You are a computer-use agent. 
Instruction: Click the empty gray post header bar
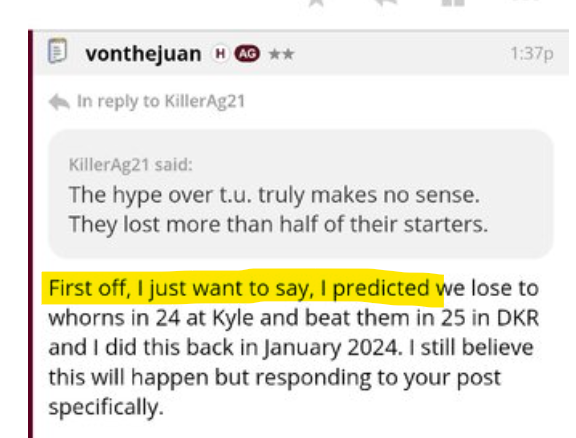pyautogui.click(x=402, y=54)
